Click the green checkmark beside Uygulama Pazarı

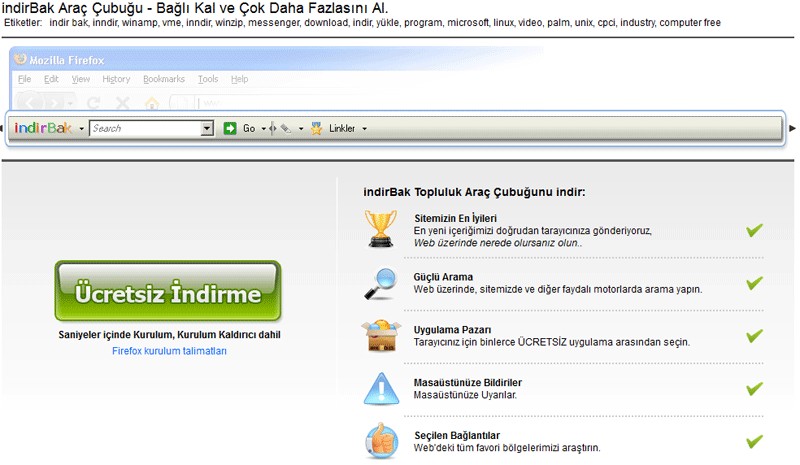point(755,336)
